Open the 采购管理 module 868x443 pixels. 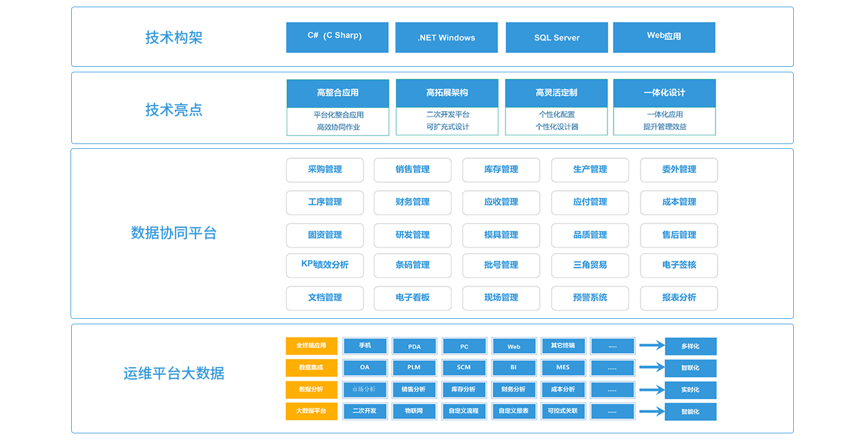pyautogui.click(x=325, y=170)
